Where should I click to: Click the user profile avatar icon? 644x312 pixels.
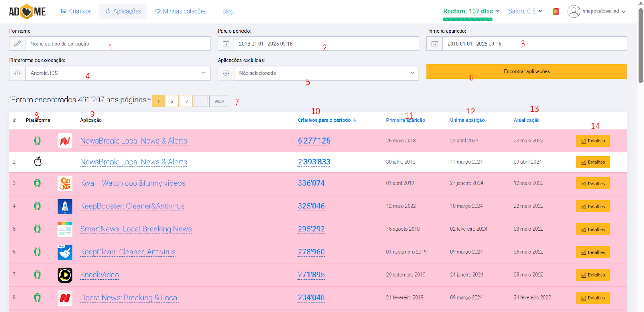point(574,11)
